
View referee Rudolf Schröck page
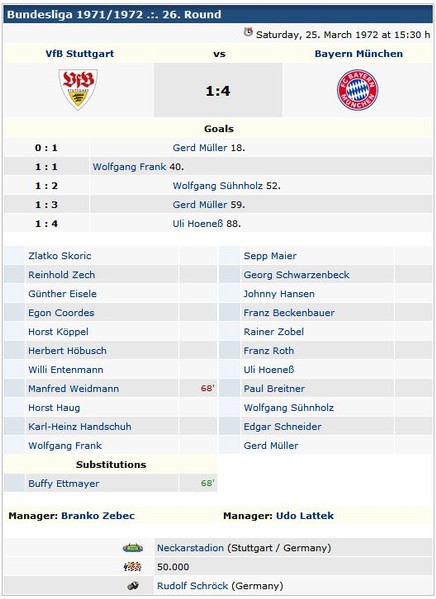[x=193, y=586]
